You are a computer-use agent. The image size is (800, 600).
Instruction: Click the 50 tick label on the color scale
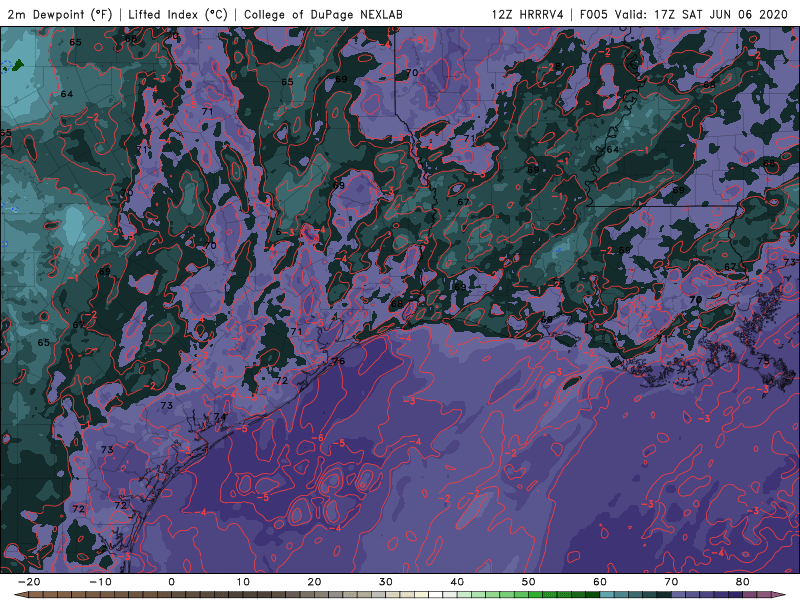[529, 582]
